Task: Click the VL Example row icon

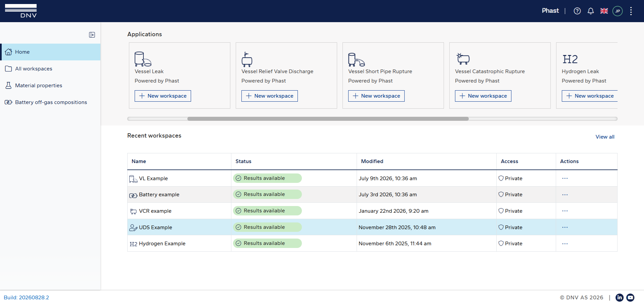Action: click(x=133, y=179)
